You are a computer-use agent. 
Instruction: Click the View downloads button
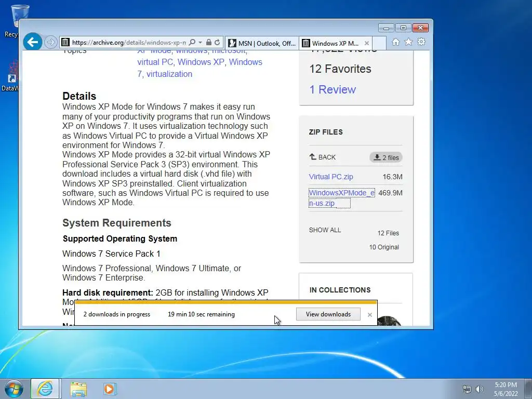click(328, 314)
